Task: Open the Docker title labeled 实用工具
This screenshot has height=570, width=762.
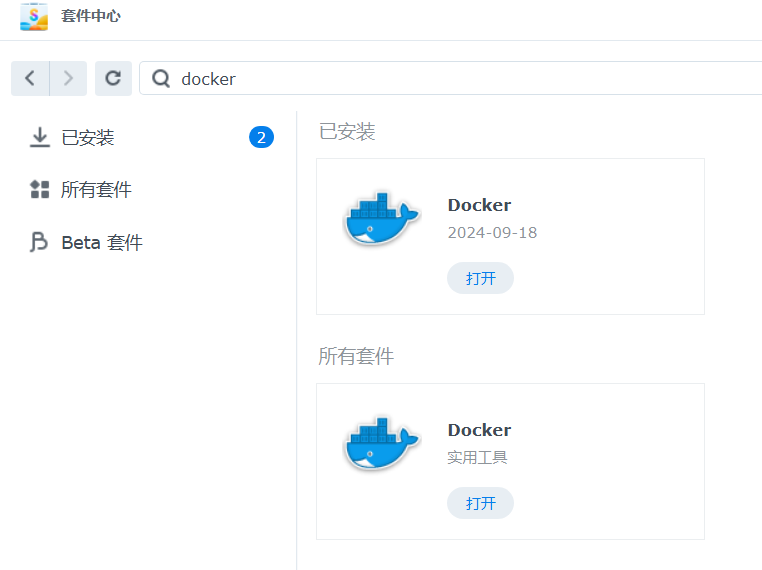Action: pyautogui.click(x=479, y=430)
